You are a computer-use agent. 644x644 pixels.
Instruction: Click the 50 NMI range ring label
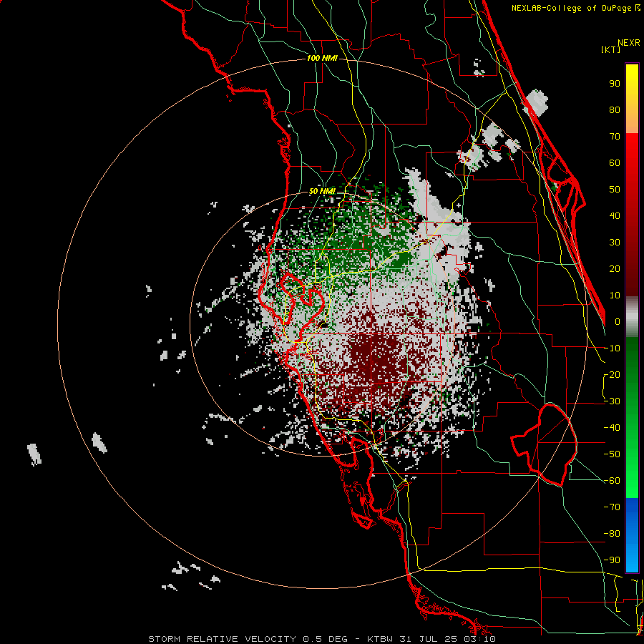[x=322, y=191]
